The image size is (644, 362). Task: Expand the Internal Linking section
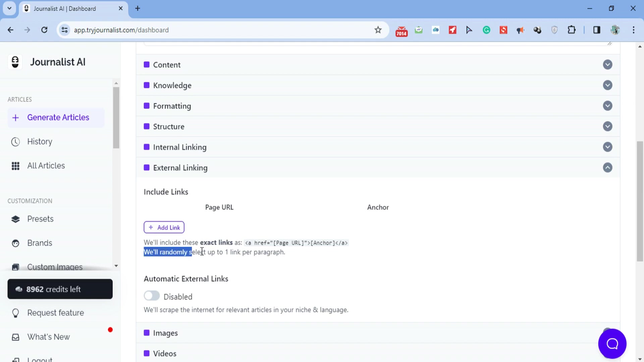tap(607, 147)
